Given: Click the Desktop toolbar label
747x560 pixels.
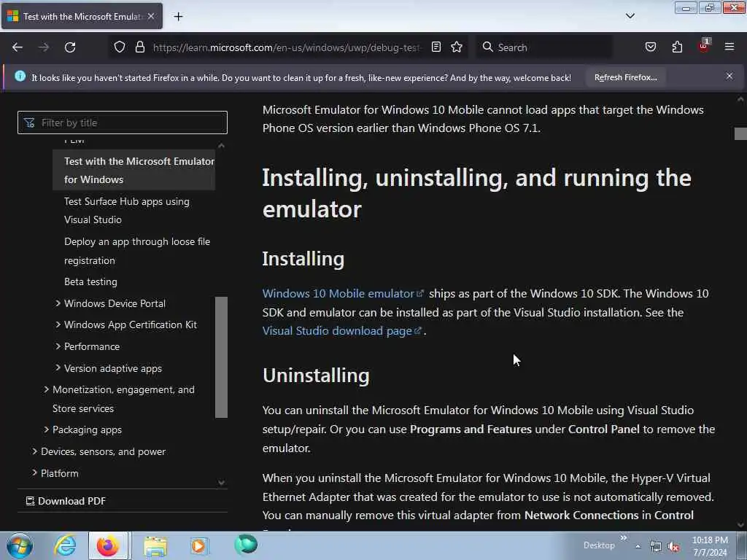Looking at the screenshot, I should 599,545.
